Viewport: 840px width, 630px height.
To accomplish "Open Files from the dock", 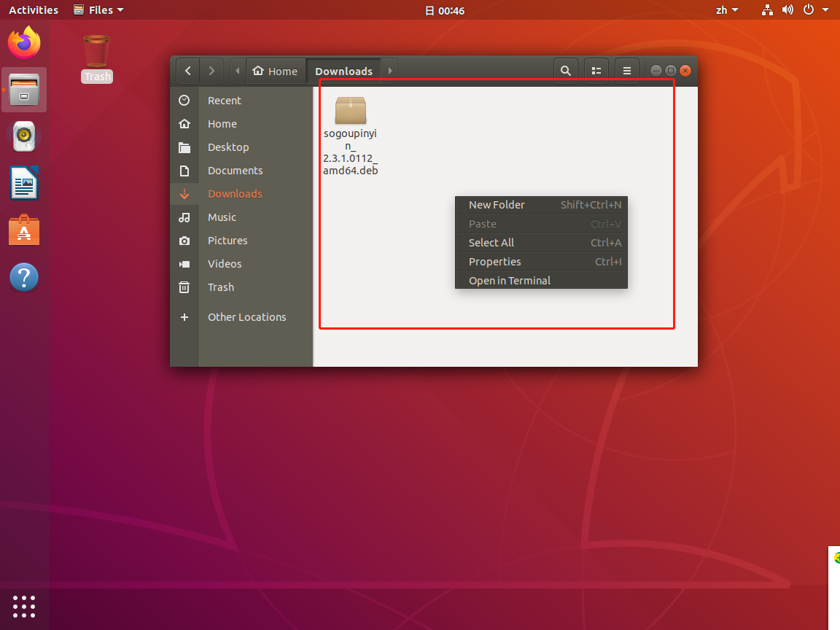I will [x=24, y=90].
